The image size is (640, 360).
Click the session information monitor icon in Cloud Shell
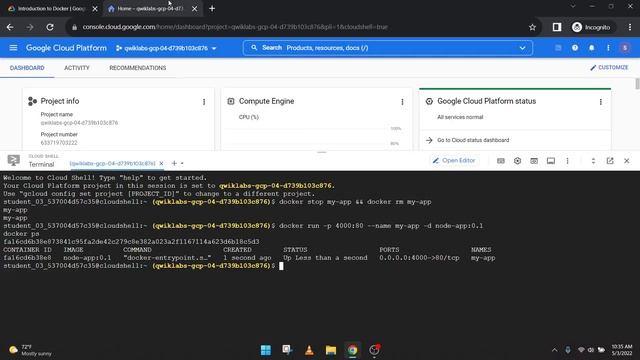point(551,161)
